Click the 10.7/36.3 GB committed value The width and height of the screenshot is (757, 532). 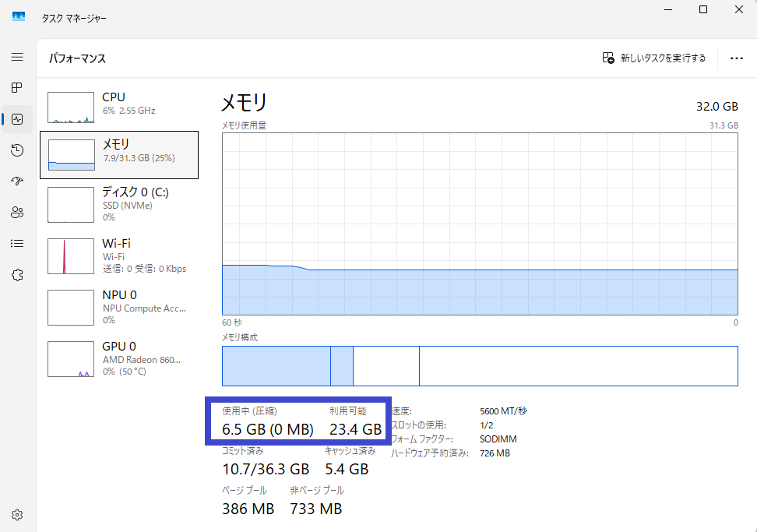tap(266, 469)
